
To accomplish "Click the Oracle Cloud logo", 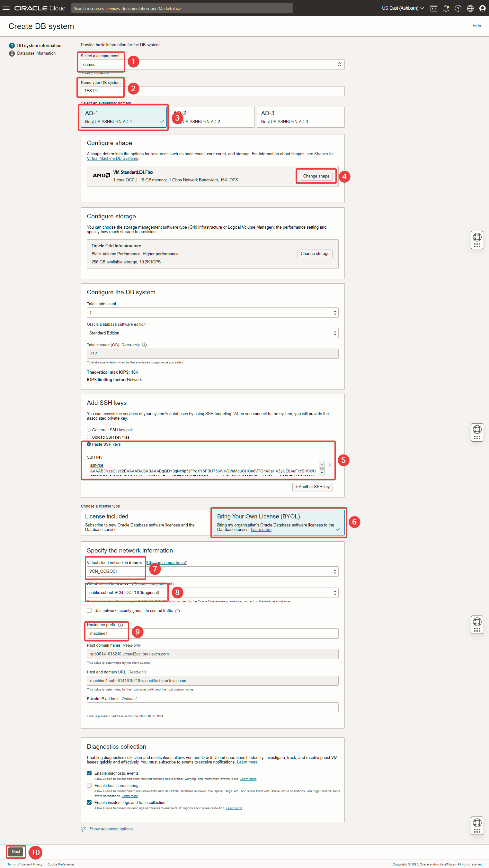I will [x=40, y=8].
